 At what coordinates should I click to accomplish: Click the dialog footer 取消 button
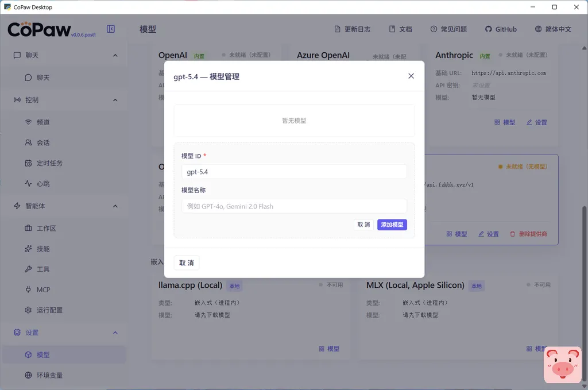tap(187, 263)
